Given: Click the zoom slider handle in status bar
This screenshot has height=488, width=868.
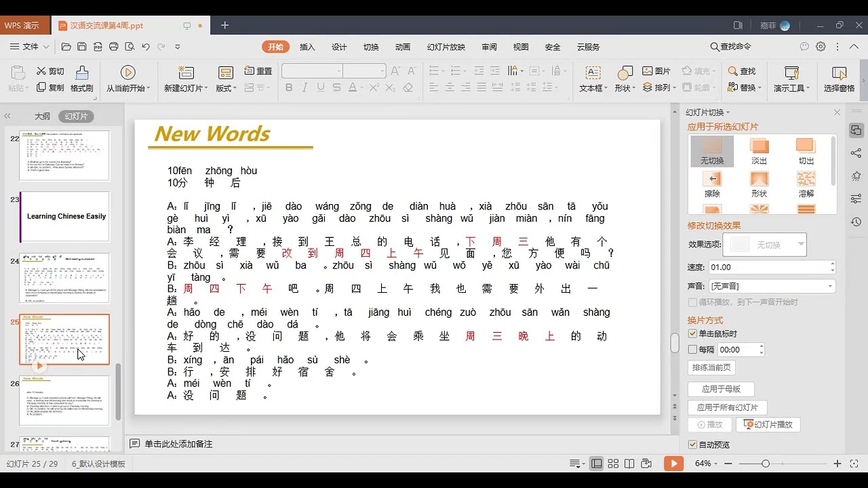Looking at the screenshot, I should [766, 464].
